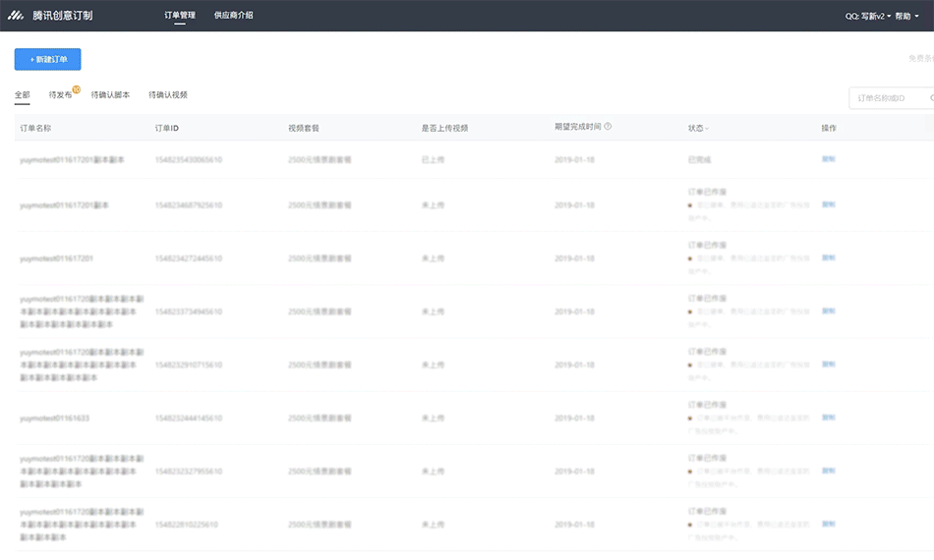Click 复制 in the yuymotest01161633 row
The image size is (934, 560).
828,418
